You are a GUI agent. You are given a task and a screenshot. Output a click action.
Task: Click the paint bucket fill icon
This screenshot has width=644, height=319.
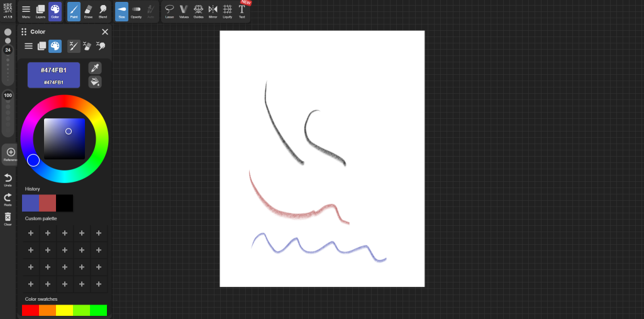[x=95, y=82]
